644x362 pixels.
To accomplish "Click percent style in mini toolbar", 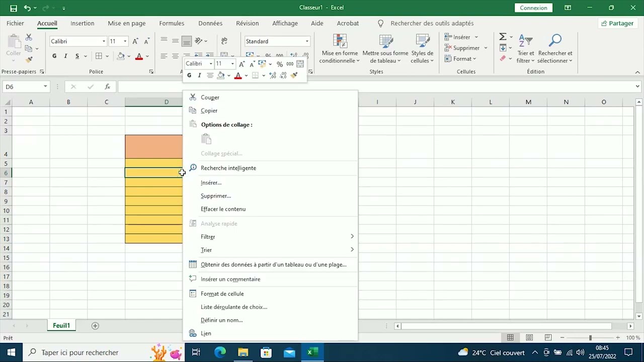I will click(x=280, y=64).
